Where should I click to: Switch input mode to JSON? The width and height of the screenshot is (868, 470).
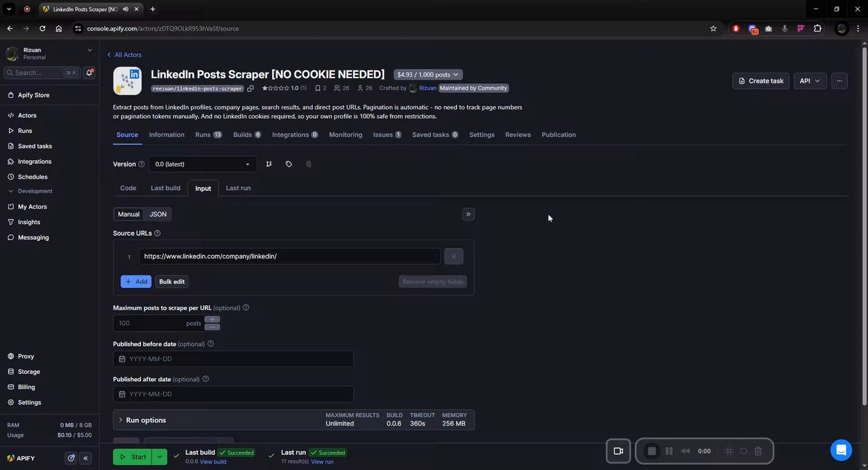point(158,214)
